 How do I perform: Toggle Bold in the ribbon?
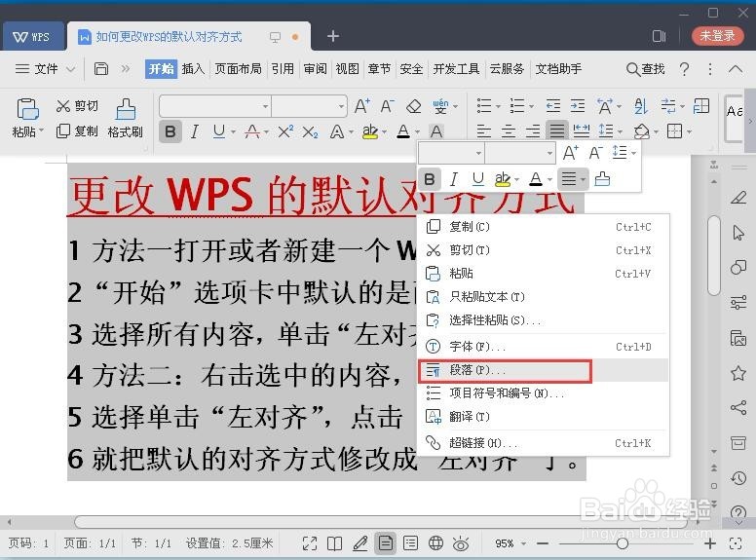click(170, 131)
